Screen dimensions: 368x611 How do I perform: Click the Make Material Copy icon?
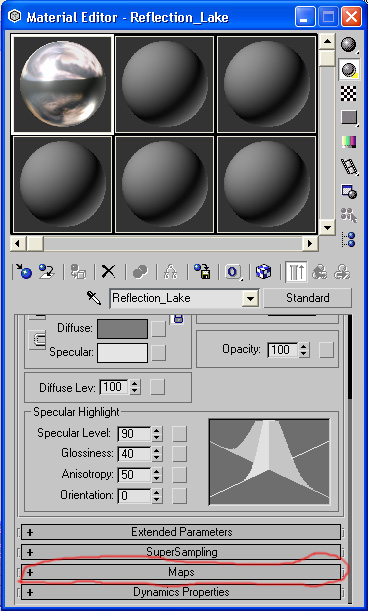pos(140,272)
